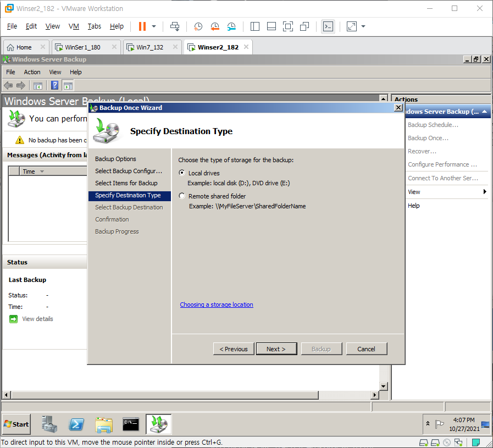Screen dimensions: 493x448
Task: Switch to the Home tab
Action: pos(24,47)
